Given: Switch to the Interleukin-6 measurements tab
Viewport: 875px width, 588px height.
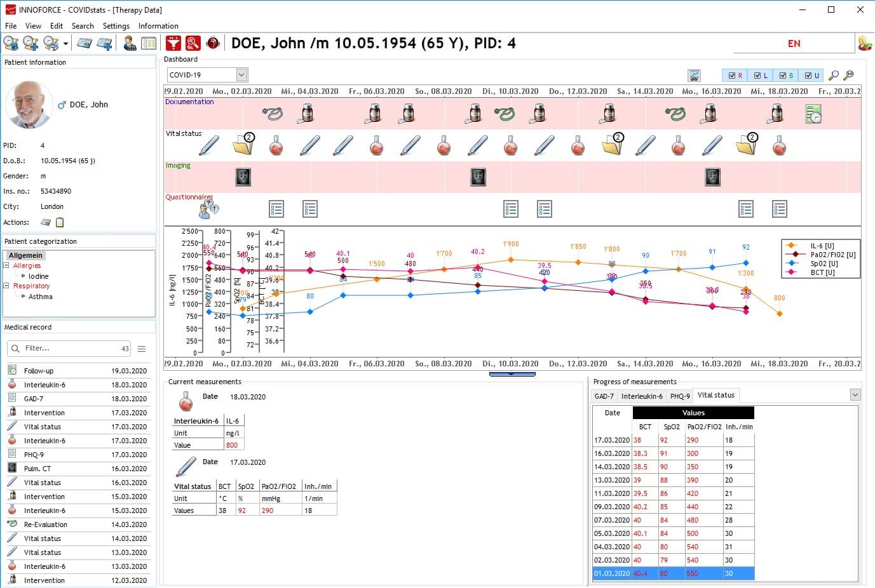Looking at the screenshot, I should 642,396.
